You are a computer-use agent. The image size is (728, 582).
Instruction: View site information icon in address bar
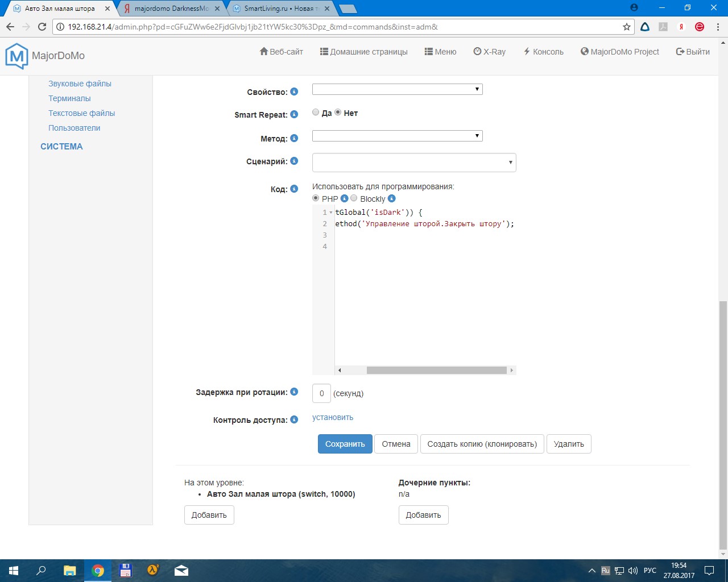point(61,27)
